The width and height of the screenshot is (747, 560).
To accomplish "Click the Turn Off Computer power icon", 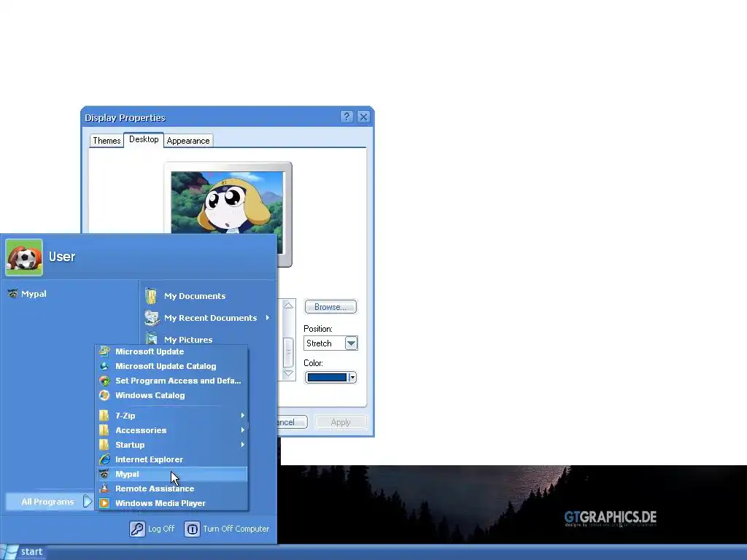I will tap(192, 529).
